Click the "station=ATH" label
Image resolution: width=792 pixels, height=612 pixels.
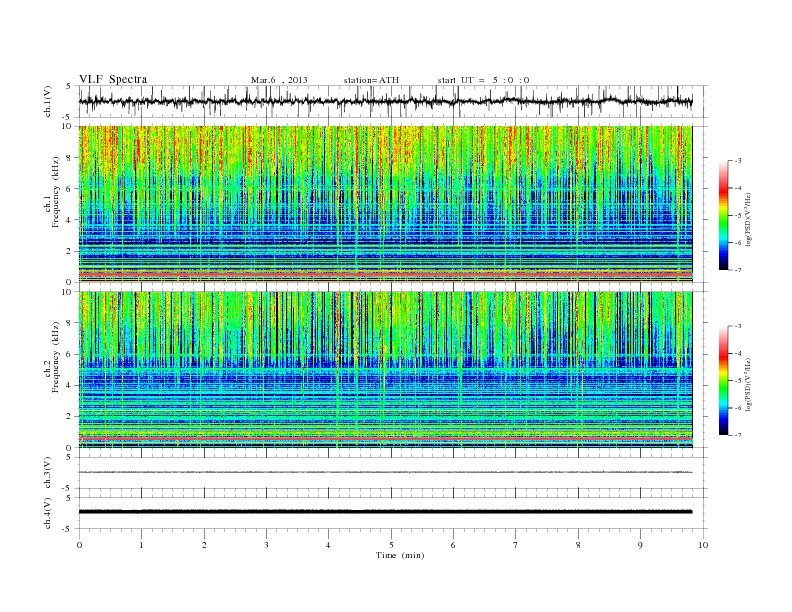click(371, 80)
